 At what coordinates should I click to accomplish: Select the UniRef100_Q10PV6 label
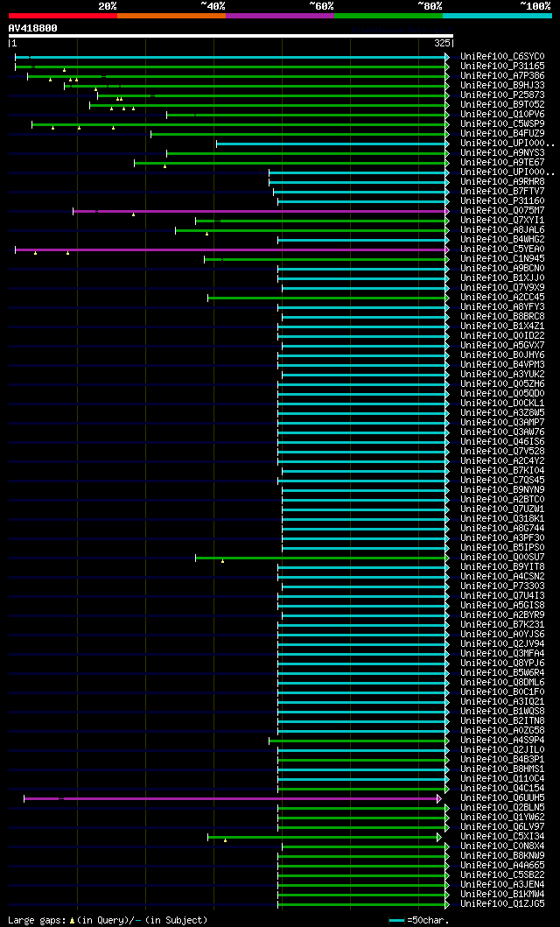503,114
